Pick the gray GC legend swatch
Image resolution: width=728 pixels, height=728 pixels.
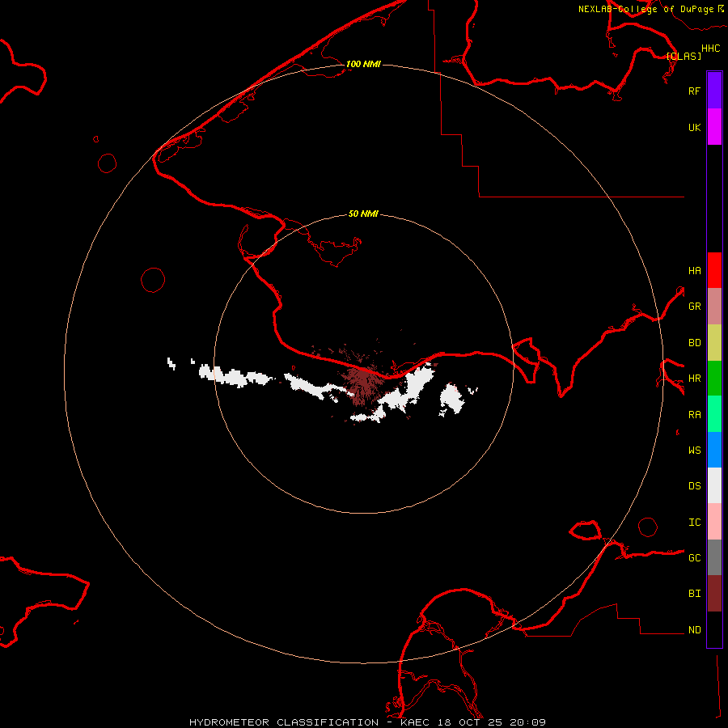(x=714, y=557)
